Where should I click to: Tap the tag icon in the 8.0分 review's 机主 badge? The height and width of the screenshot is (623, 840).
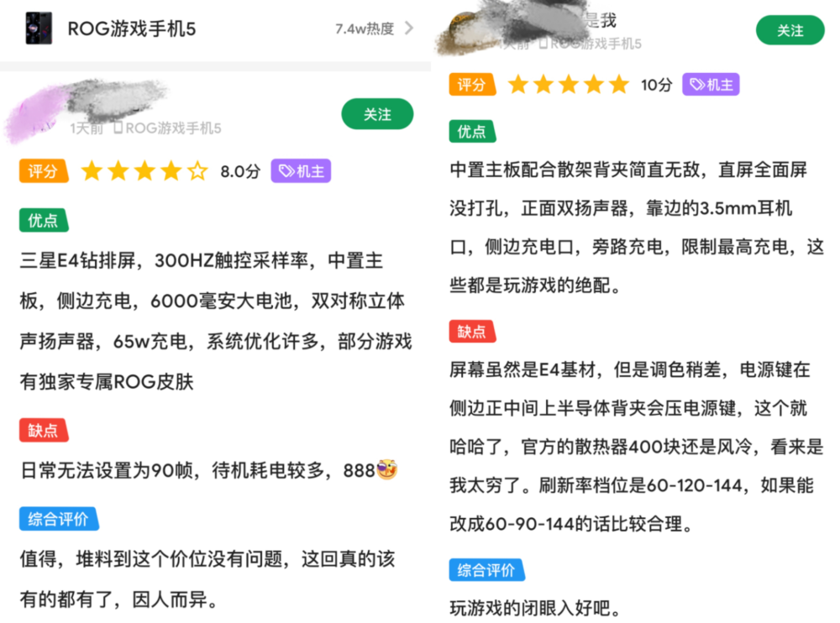pos(286,171)
